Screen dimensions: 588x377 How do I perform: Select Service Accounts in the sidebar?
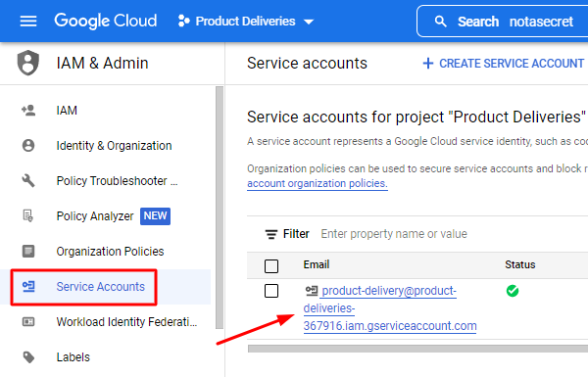click(x=101, y=287)
